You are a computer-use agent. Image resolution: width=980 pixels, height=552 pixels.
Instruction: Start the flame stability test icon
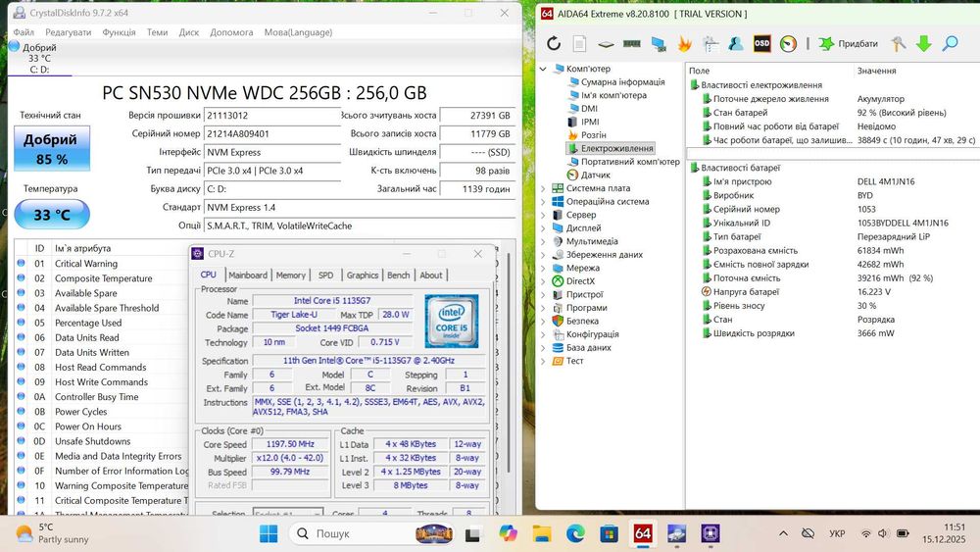click(x=684, y=44)
